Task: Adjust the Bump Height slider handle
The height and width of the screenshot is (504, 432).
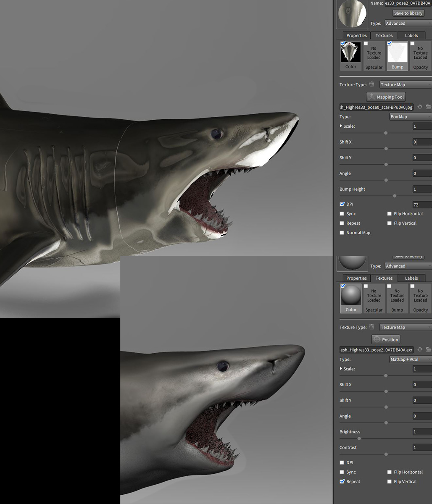Action: click(395, 196)
